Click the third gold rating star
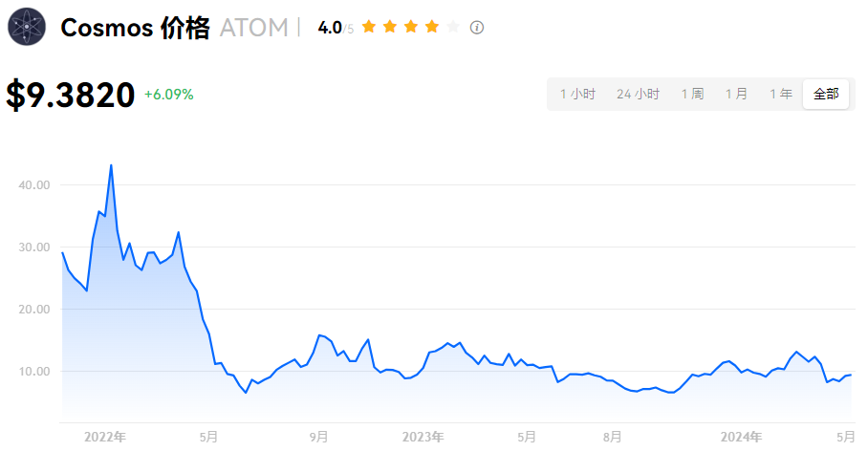868x473 pixels. point(411,27)
